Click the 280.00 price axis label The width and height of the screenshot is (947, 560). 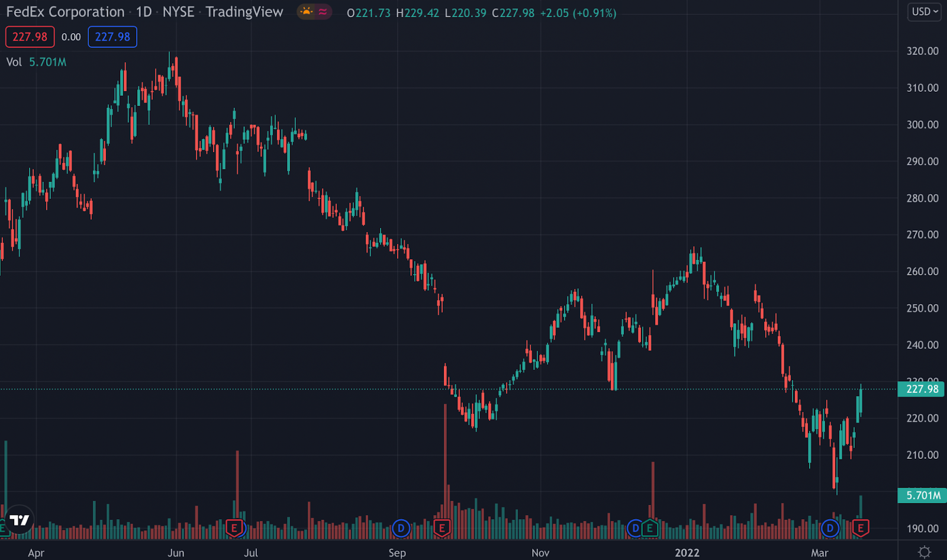pos(923,198)
